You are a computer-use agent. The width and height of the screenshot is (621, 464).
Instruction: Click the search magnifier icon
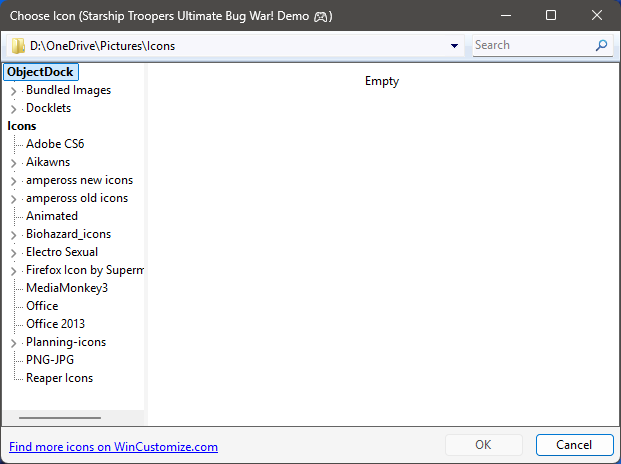click(601, 45)
